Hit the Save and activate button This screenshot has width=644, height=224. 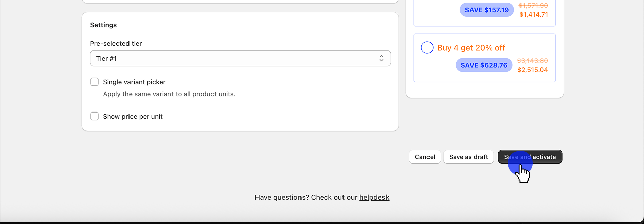coord(530,157)
